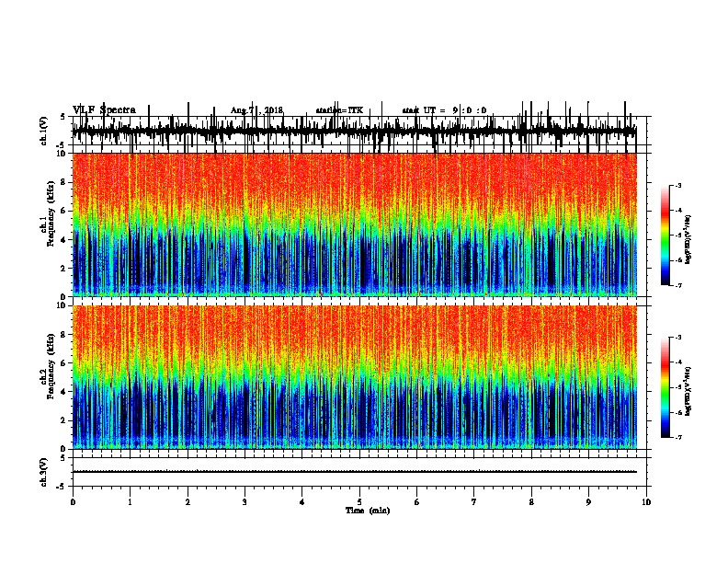The width and height of the screenshot is (728, 563).
Task: Click the flat ch.3 voltage trace
Action: click(354, 472)
